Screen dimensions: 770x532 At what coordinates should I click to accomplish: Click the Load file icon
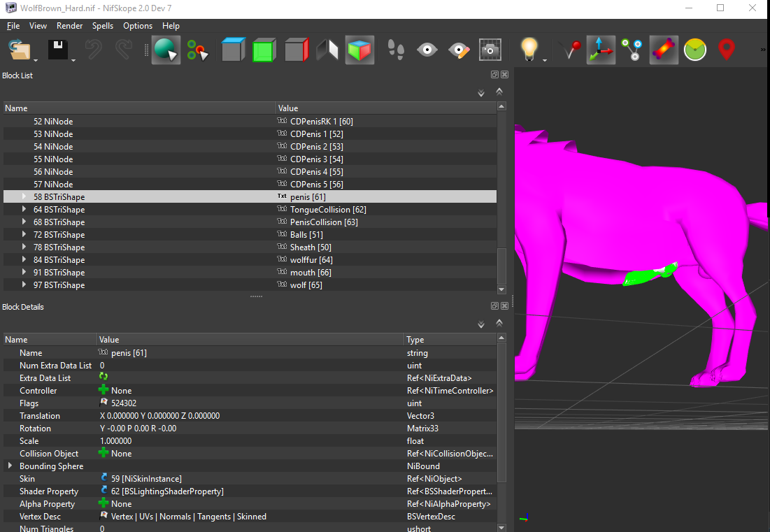click(20, 50)
